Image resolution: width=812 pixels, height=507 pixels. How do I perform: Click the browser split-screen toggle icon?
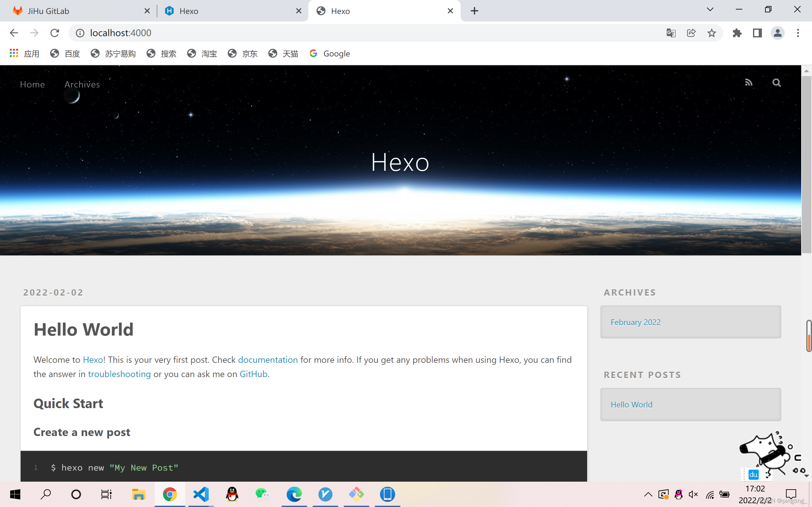758,33
